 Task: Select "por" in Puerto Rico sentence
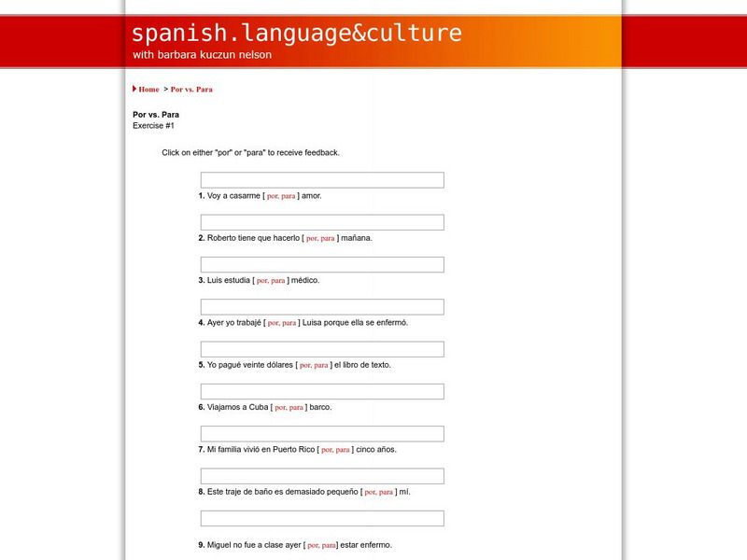pyautogui.click(x=327, y=450)
